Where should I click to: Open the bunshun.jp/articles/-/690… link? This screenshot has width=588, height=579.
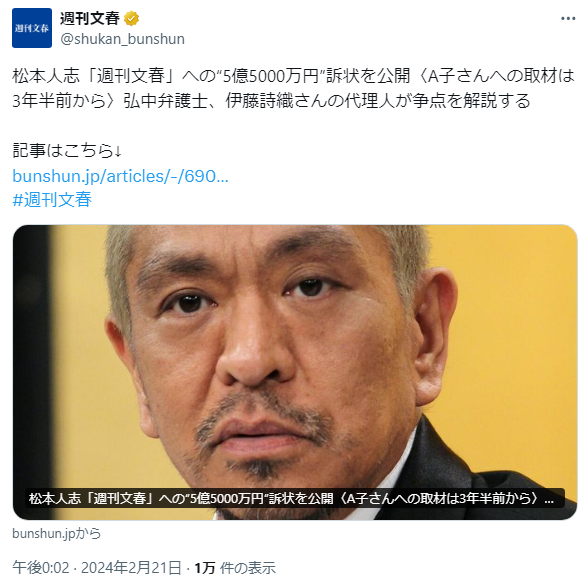point(120,176)
